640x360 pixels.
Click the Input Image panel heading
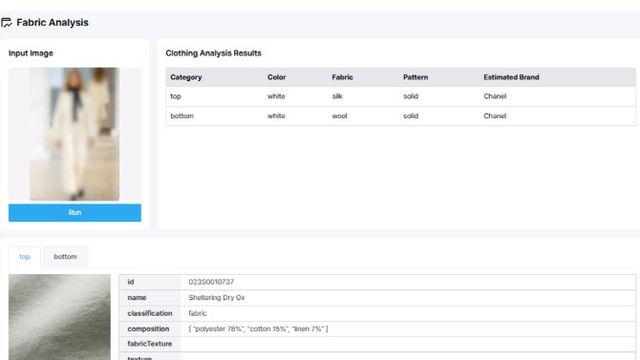click(x=31, y=53)
